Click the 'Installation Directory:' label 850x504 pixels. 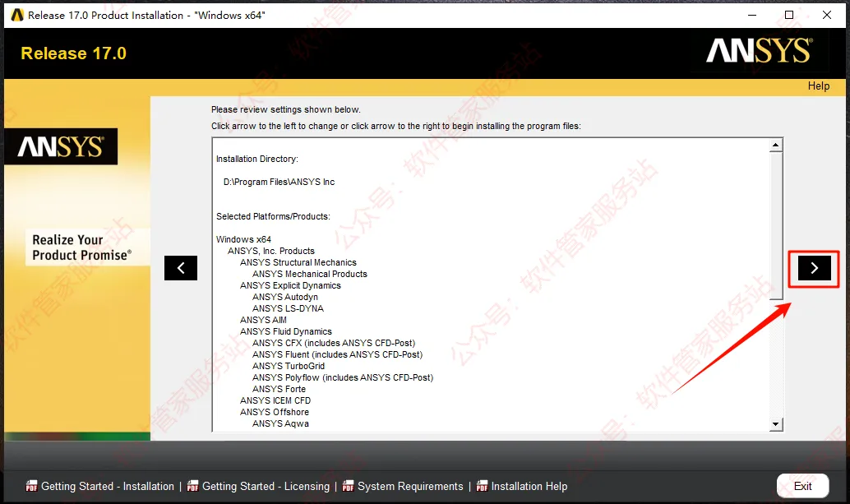pos(257,159)
